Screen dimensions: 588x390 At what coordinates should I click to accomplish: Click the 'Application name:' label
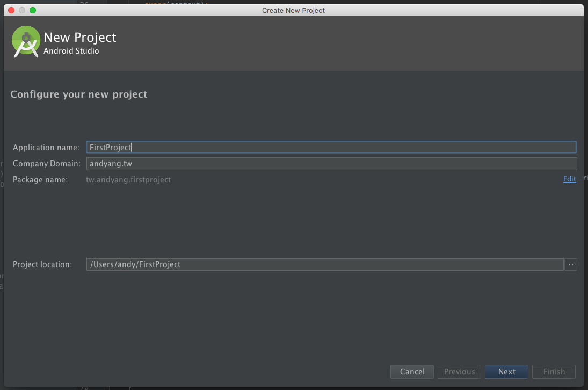point(46,147)
